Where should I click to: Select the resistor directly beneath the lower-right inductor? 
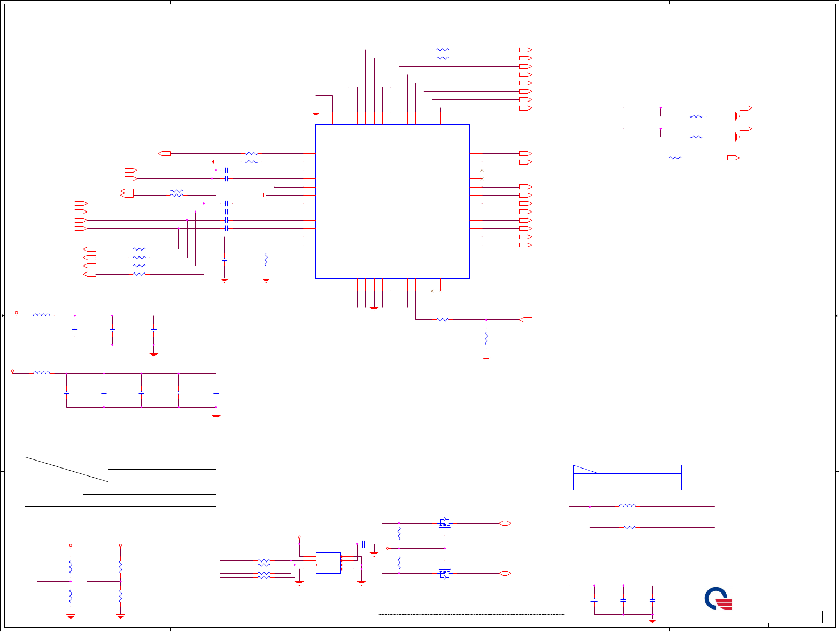(x=629, y=527)
